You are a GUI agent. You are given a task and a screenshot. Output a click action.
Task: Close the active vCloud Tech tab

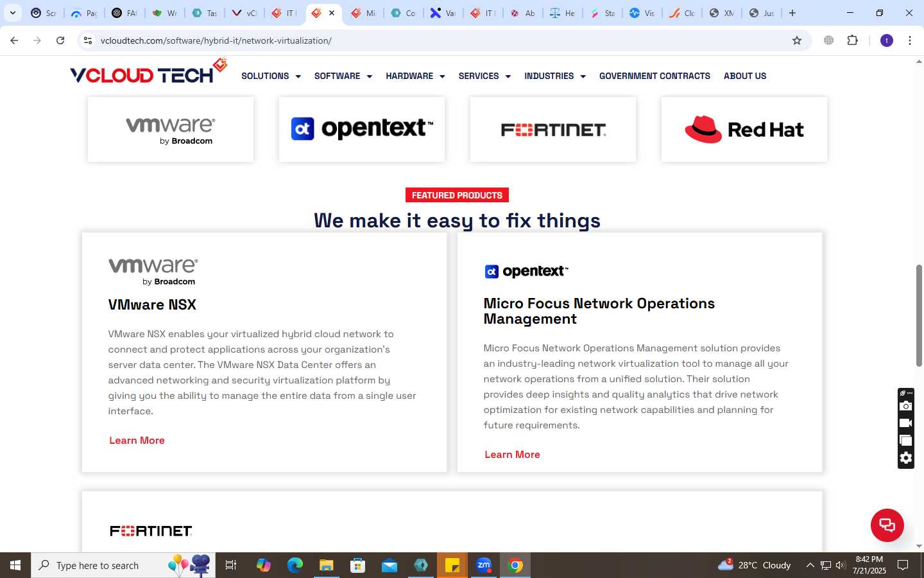coord(332,13)
